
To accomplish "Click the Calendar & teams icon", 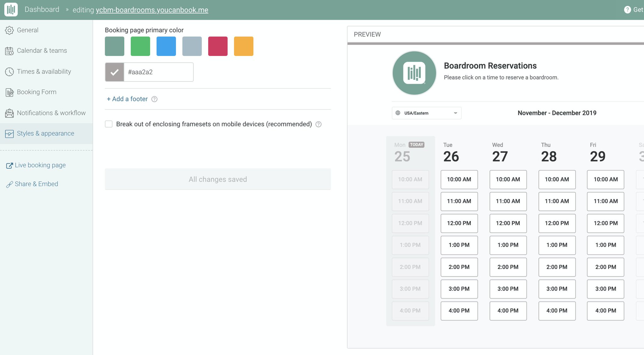I will tap(9, 51).
